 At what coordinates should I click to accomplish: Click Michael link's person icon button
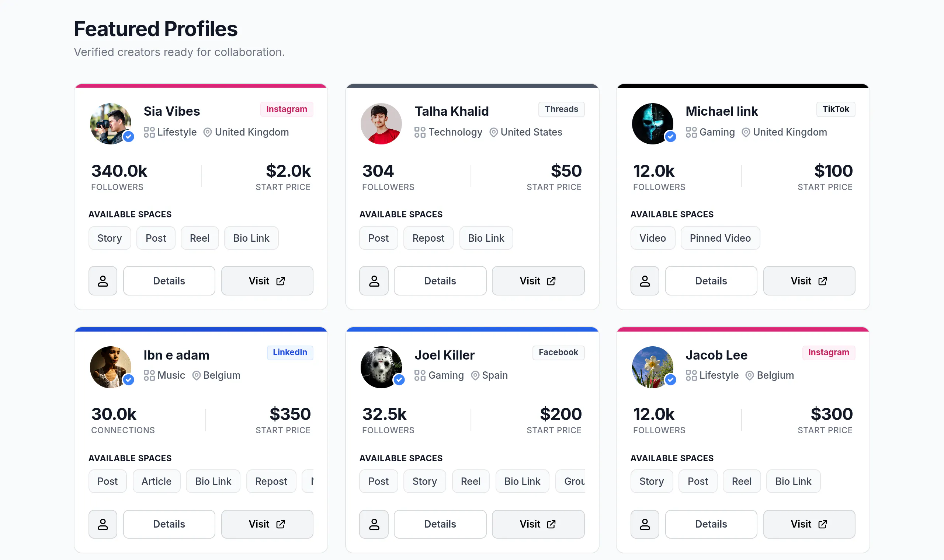pos(645,281)
